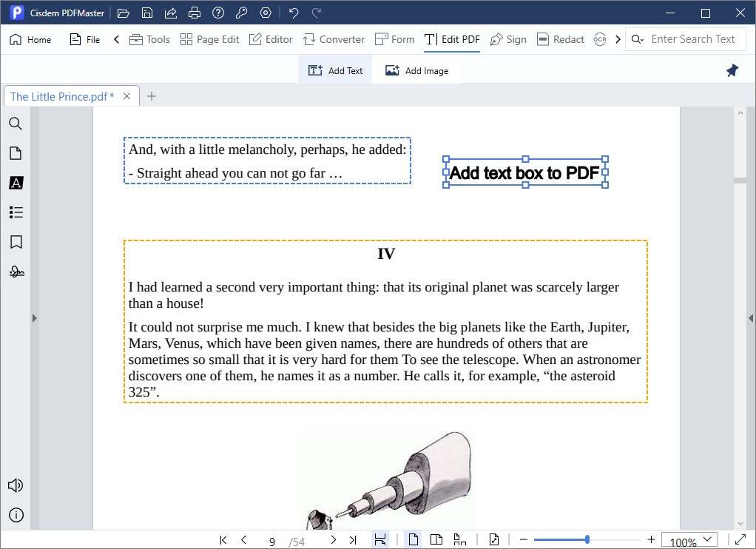This screenshot has width=756, height=549.
Task: Go to first page
Action: click(x=223, y=540)
